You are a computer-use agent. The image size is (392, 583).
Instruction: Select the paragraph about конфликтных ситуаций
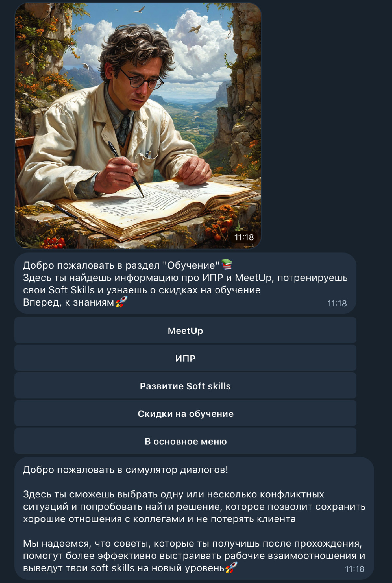pyautogui.click(x=194, y=507)
